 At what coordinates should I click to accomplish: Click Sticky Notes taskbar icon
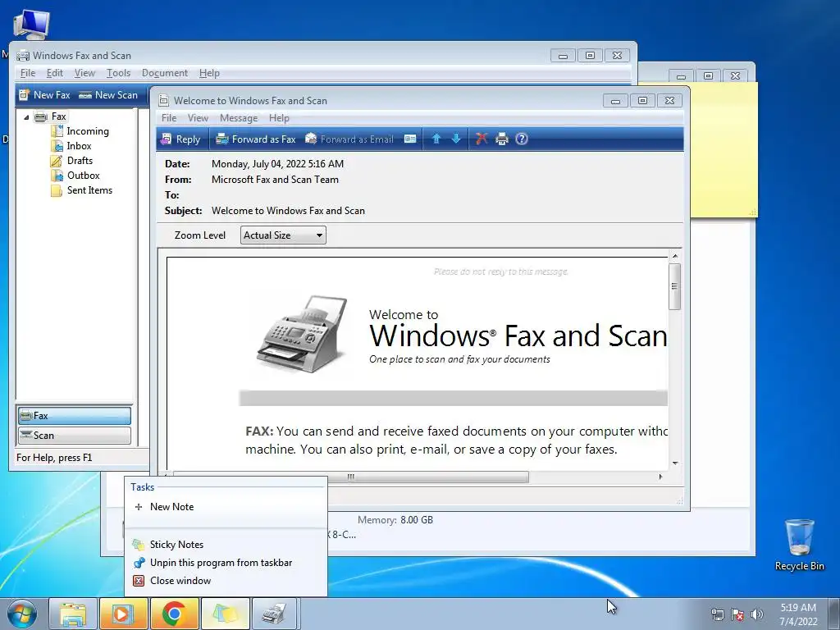[225, 614]
